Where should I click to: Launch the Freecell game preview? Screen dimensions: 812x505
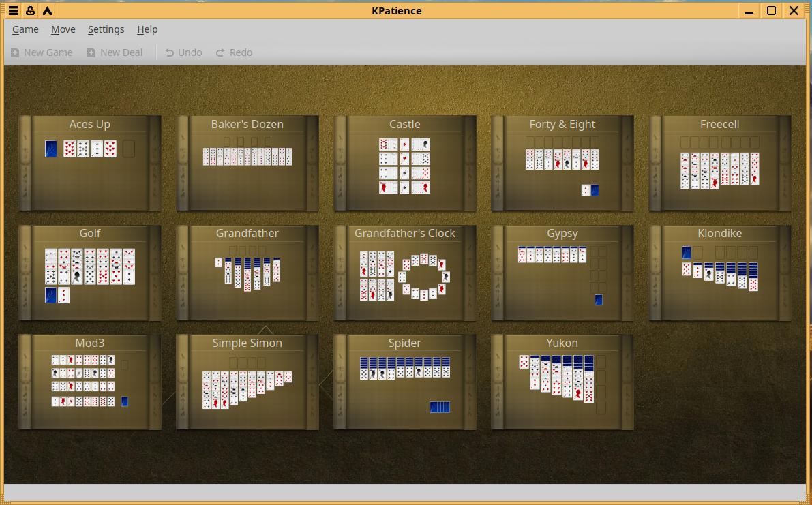click(x=720, y=163)
